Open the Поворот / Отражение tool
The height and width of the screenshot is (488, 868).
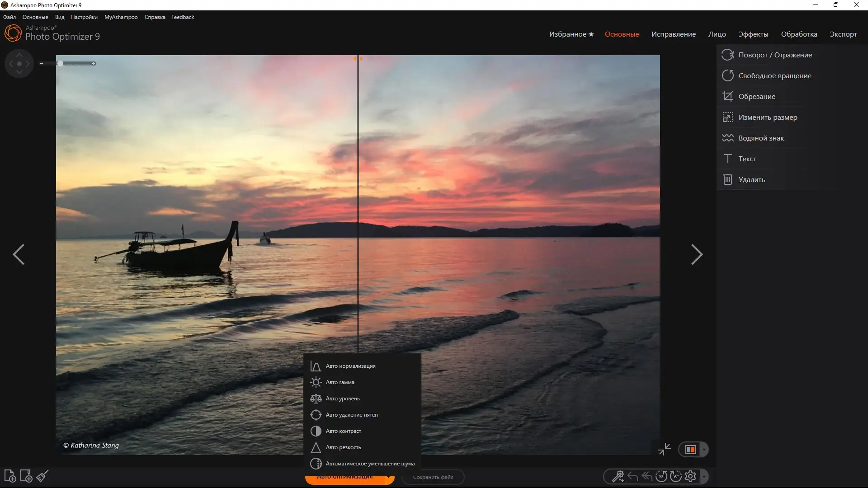(775, 55)
